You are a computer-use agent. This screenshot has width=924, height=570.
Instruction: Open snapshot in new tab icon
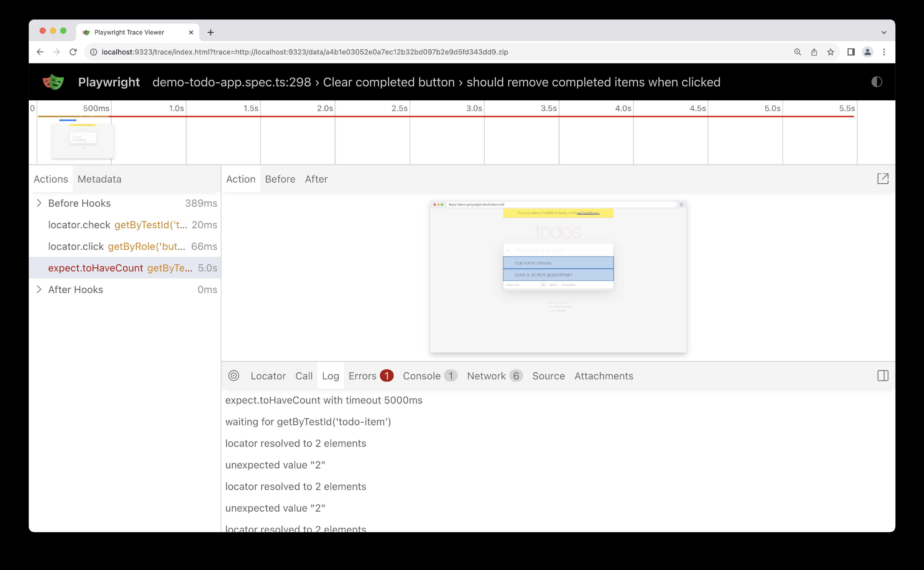[x=882, y=179]
